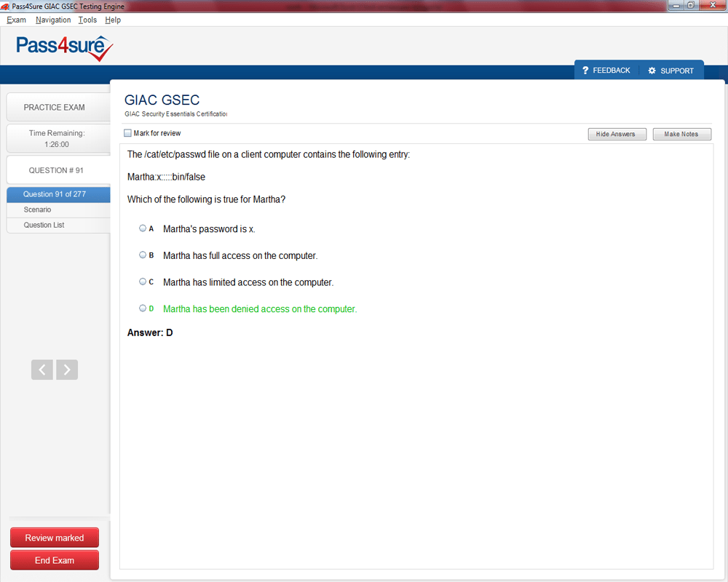Viewport: 728px width, 582px height.
Task: Select answer option A radio button
Action: [x=143, y=228]
